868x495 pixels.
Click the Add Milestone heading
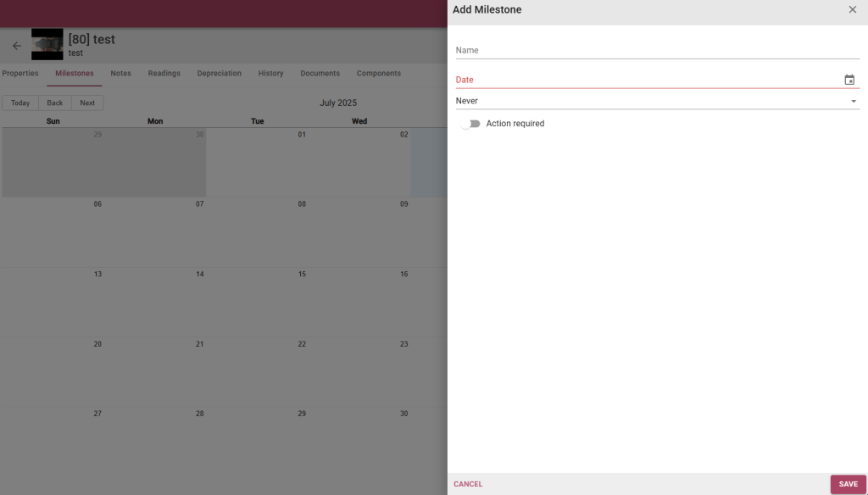click(x=487, y=9)
